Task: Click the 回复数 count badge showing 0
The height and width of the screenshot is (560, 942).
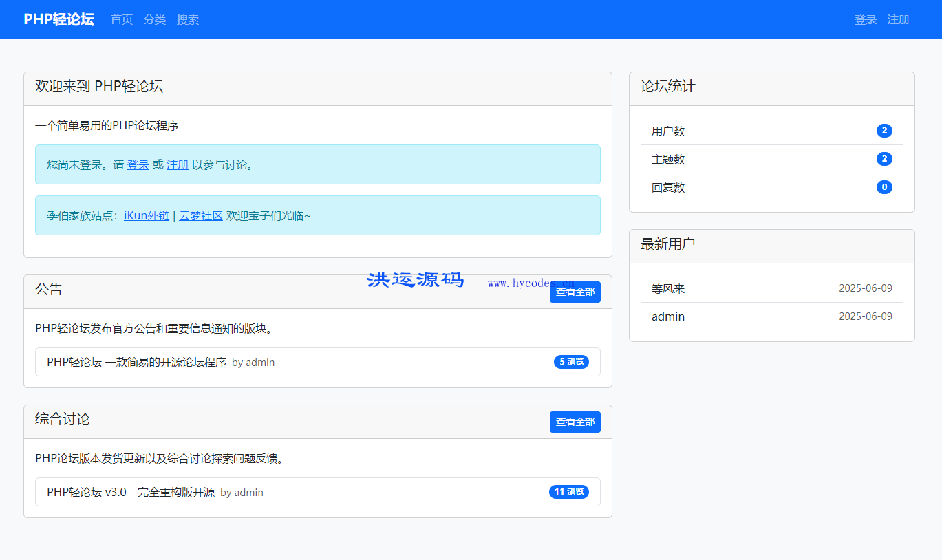Action: click(884, 187)
